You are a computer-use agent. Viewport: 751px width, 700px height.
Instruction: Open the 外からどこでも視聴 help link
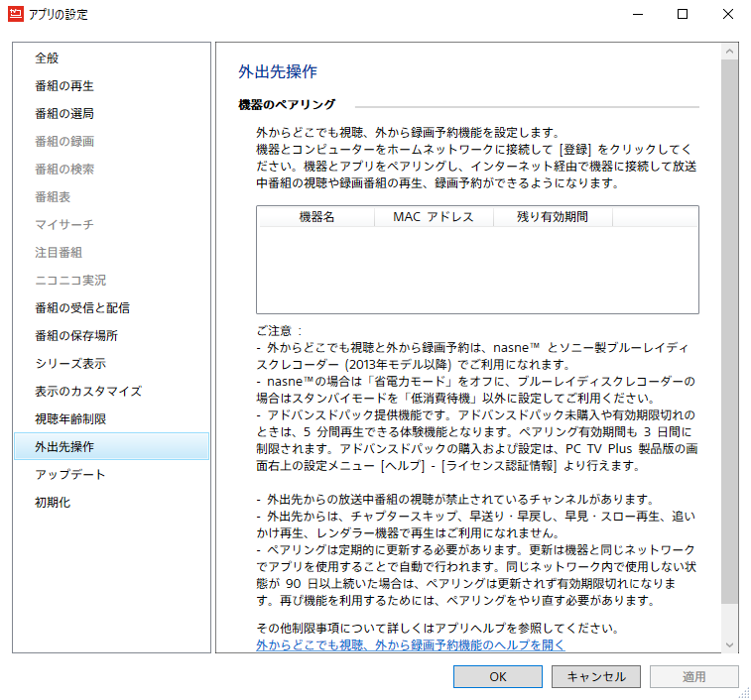point(410,644)
